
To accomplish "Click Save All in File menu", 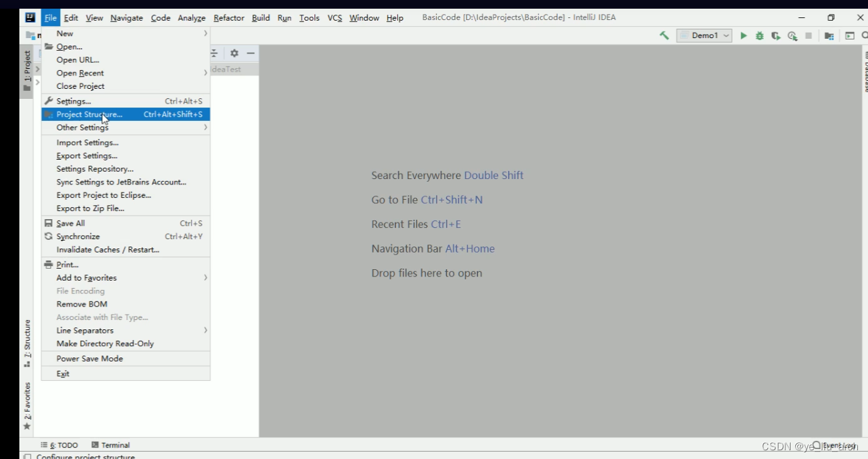I will coord(126,224).
